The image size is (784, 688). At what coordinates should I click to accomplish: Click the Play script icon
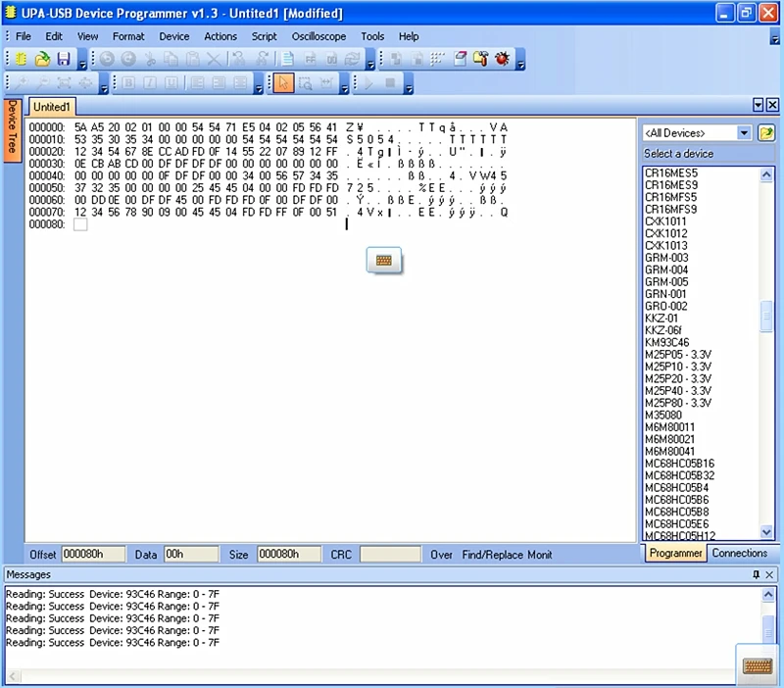[x=369, y=83]
